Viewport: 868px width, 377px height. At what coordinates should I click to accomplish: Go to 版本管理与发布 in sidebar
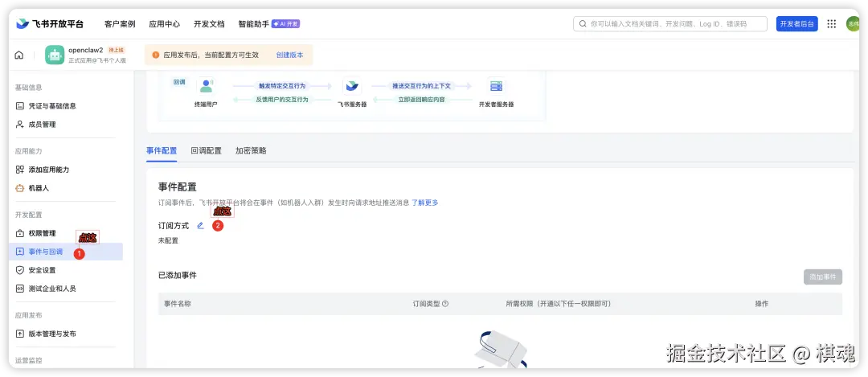pyautogui.click(x=52, y=334)
